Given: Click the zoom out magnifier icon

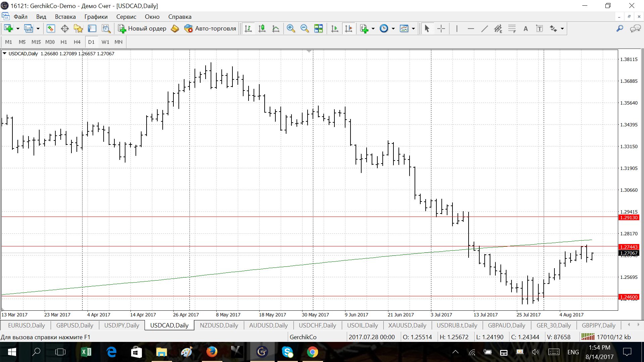Looking at the screenshot, I should point(305,29).
